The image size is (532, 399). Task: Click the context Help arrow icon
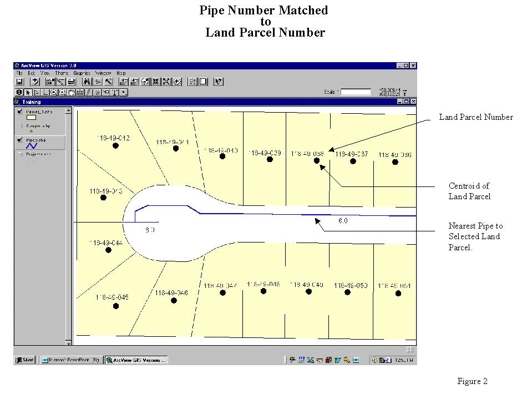click(x=219, y=82)
